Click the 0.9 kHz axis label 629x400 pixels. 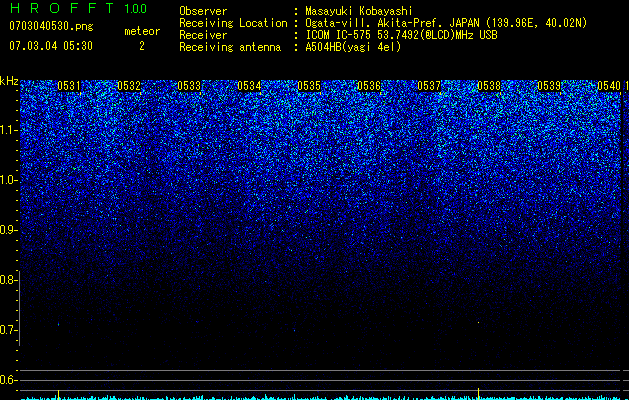point(9,230)
